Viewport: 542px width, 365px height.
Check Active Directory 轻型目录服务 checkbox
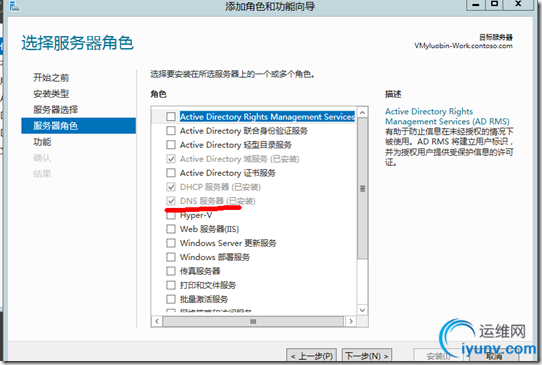[x=171, y=144]
